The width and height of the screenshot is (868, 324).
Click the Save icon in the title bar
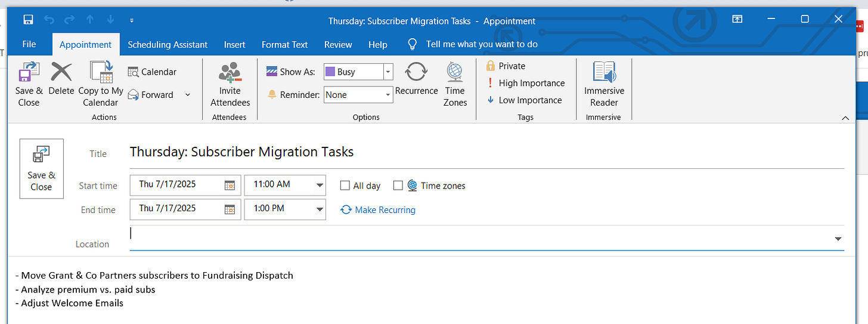[28, 20]
